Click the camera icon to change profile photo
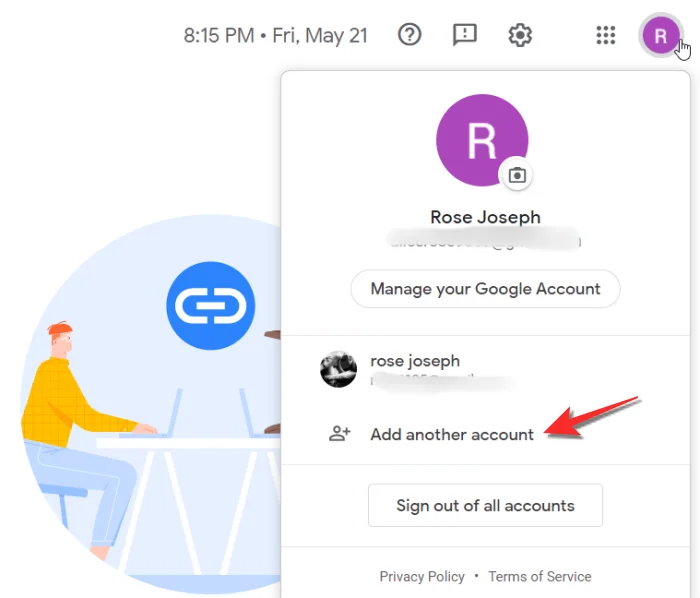 (516, 174)
